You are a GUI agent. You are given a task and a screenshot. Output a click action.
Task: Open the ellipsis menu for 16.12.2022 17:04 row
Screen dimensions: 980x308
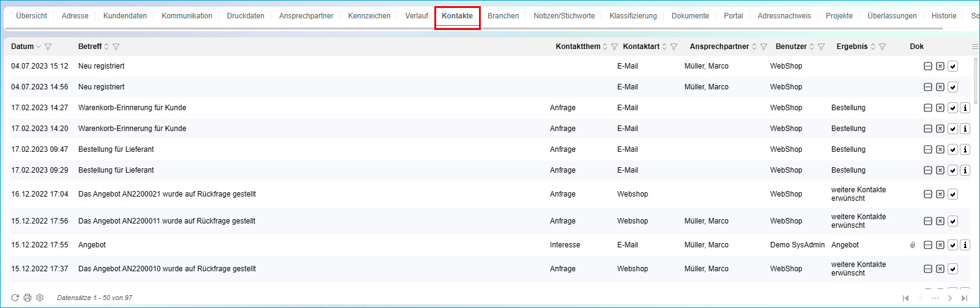pyautogui.click(x=928, y=194)
